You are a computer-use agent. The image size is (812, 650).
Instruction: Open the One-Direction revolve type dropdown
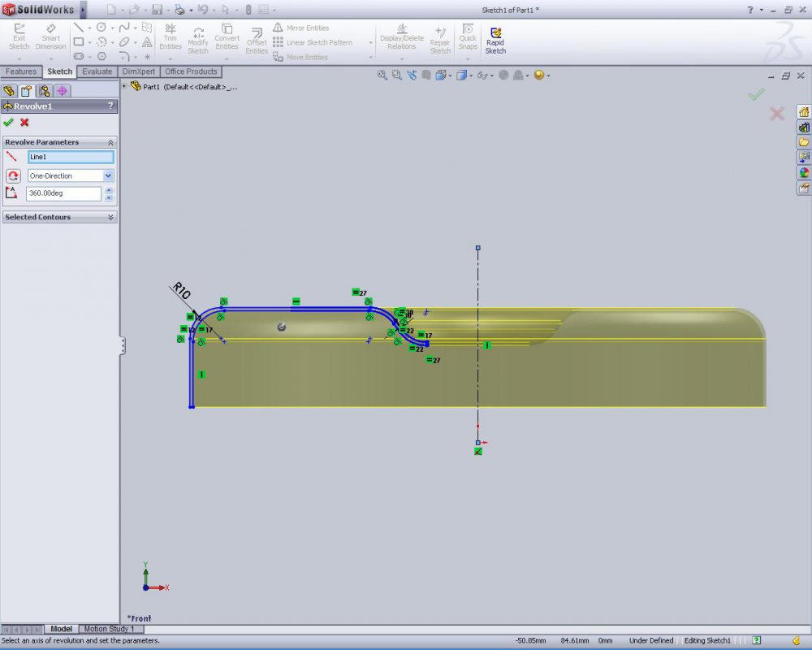(x=108, y=175)
